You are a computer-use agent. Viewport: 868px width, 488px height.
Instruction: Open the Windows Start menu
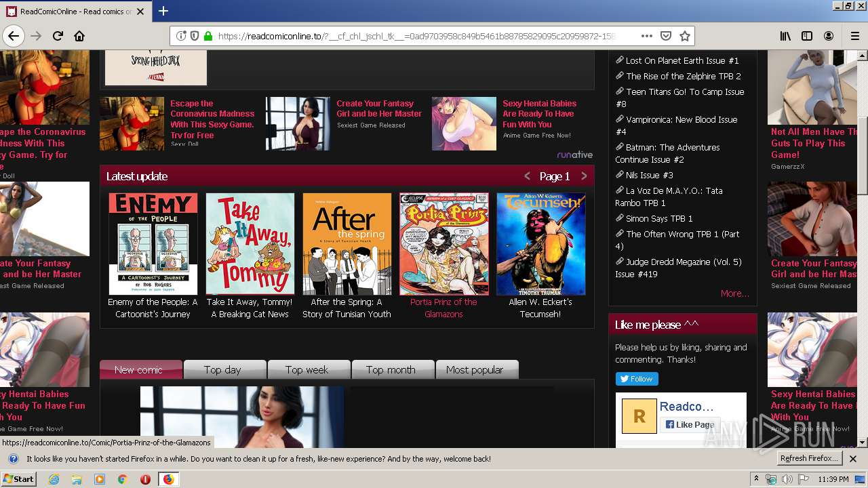point(19,479)
